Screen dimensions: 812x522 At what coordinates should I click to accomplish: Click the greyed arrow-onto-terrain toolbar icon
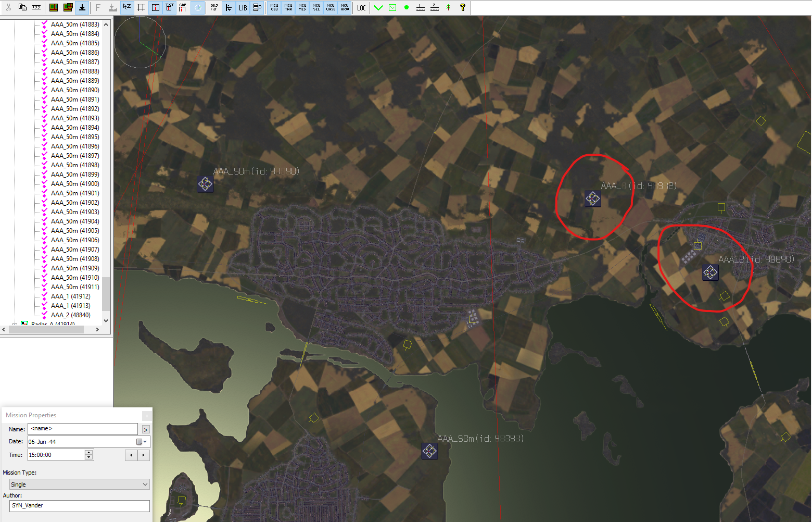point(112,7)
